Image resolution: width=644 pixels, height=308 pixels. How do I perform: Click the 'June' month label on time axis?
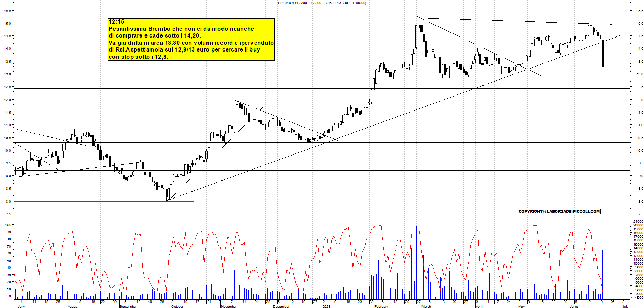[x=574, y=306]
